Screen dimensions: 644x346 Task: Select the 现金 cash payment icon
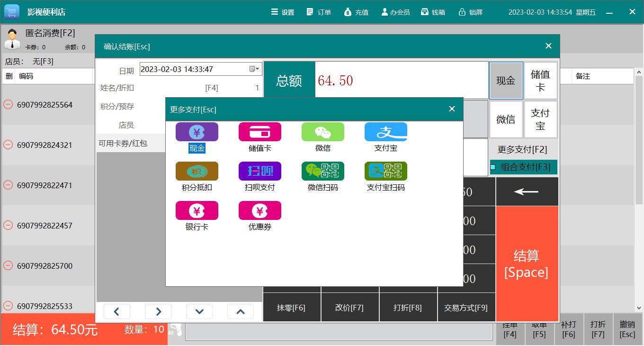(197, 132)
